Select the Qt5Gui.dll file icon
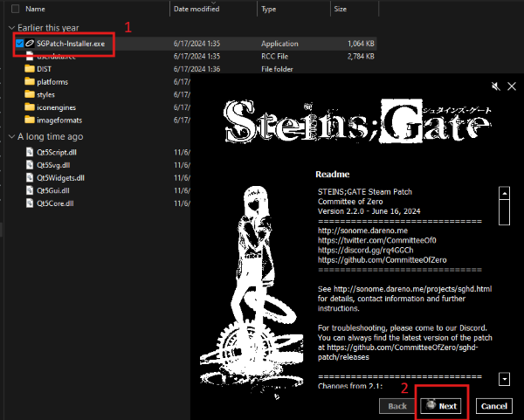This screenshot has width=524, height=420. pos(30,190)
